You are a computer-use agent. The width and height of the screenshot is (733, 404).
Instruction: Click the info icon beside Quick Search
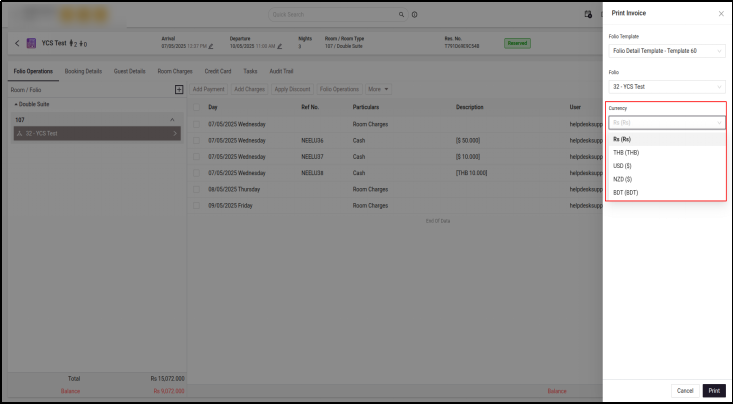[x=415, y=14]
